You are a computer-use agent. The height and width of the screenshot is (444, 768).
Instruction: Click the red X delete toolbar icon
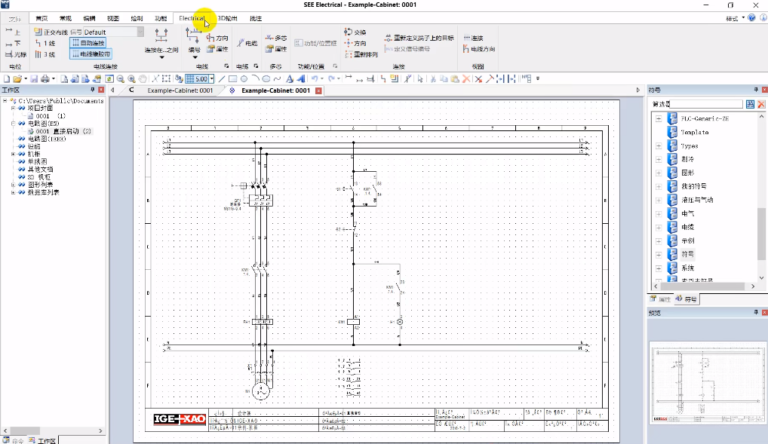tap(466, 79)
